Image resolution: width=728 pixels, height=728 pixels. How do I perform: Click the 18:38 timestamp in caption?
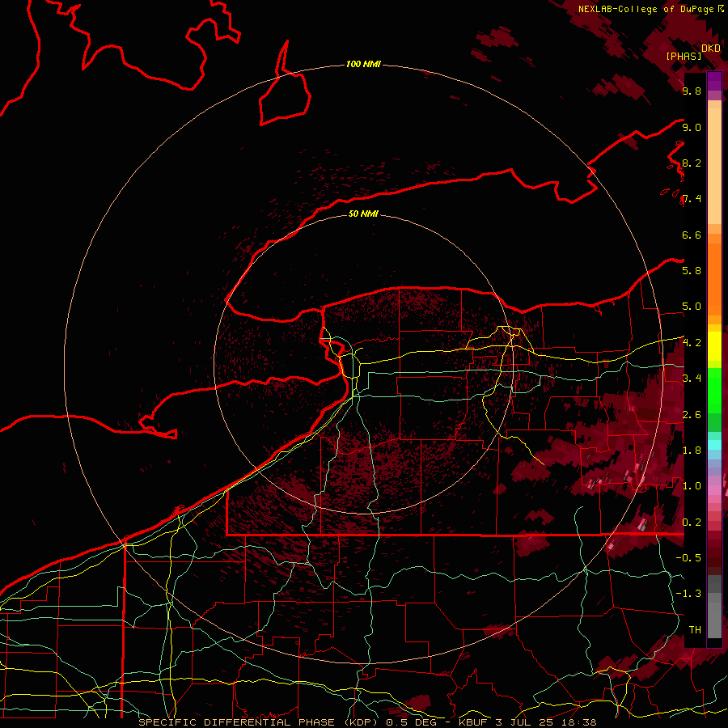[579, 722]
